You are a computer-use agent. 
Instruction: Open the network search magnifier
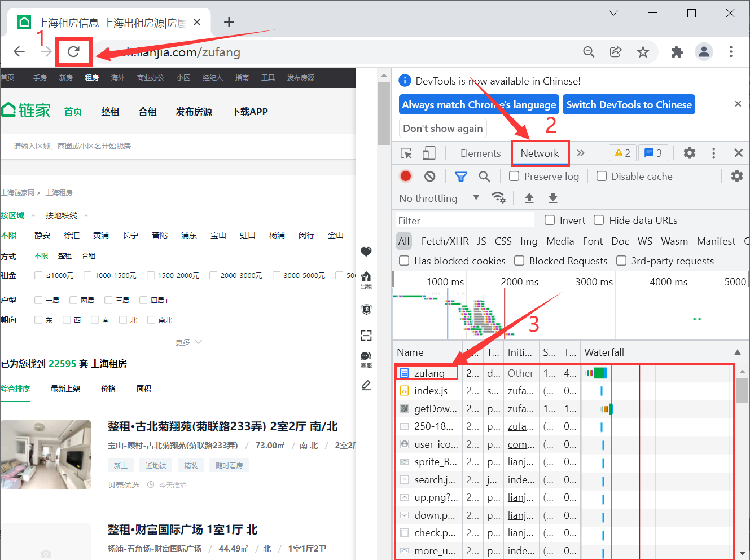pyautogui.click(x=484, y=177)
